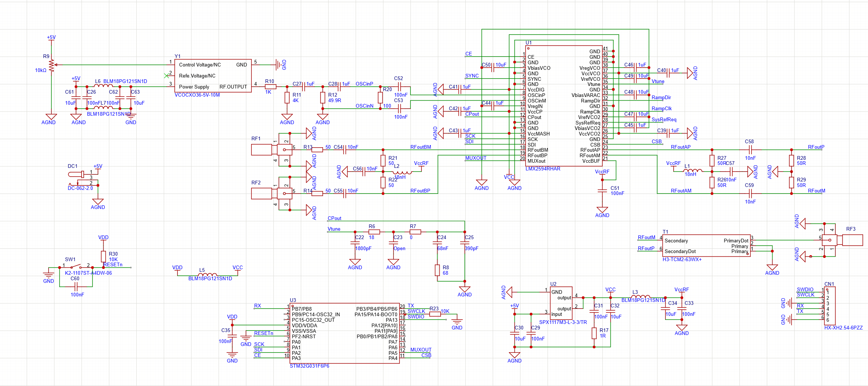The height and width of the screenshot is (386, 868).
Task: Click the RF1 connector symbol
Action: point(272,149)
